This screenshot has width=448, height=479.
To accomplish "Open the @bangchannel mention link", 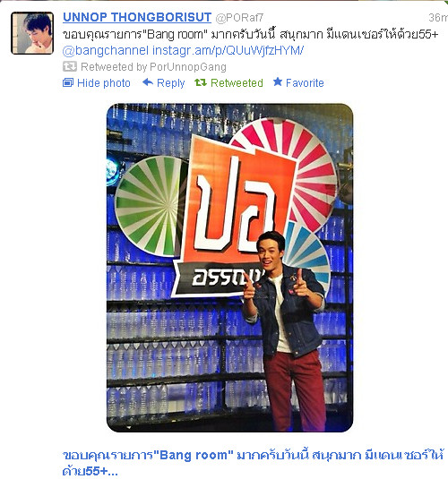I will [106, 50].
